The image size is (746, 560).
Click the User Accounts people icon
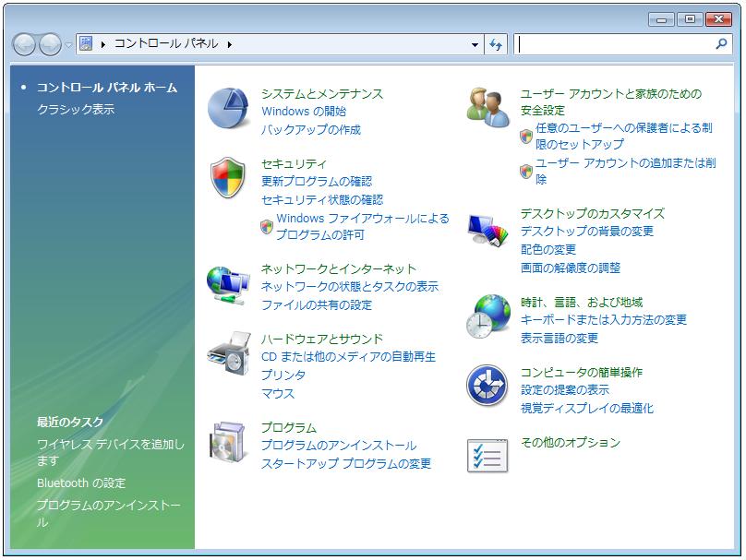(x=487, y=107)
